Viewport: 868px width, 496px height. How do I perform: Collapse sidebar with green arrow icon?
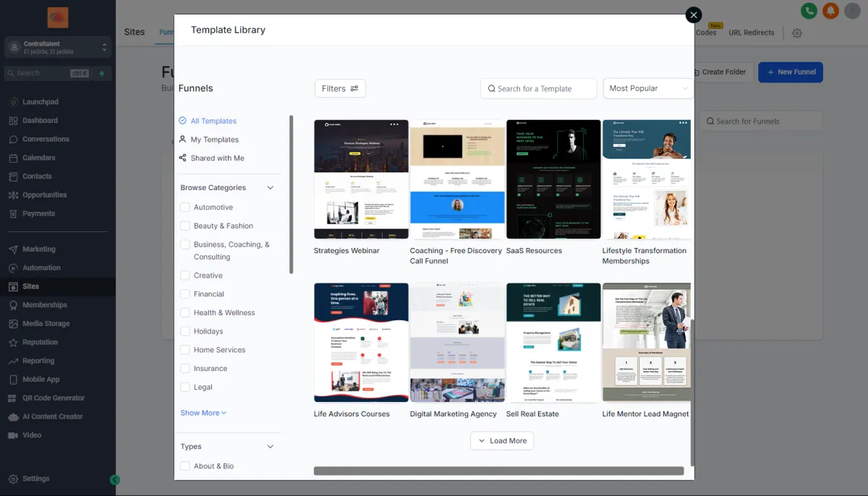point(115,479)
